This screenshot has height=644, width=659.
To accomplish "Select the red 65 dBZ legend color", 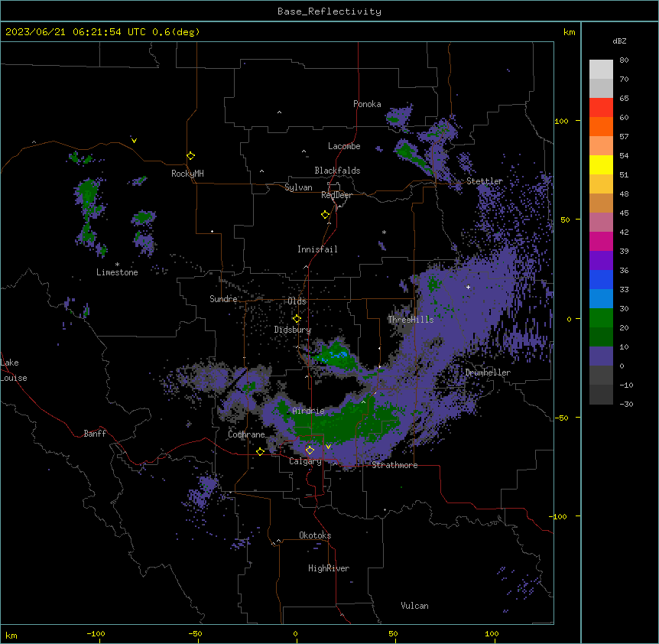I will tap(601, 108).
